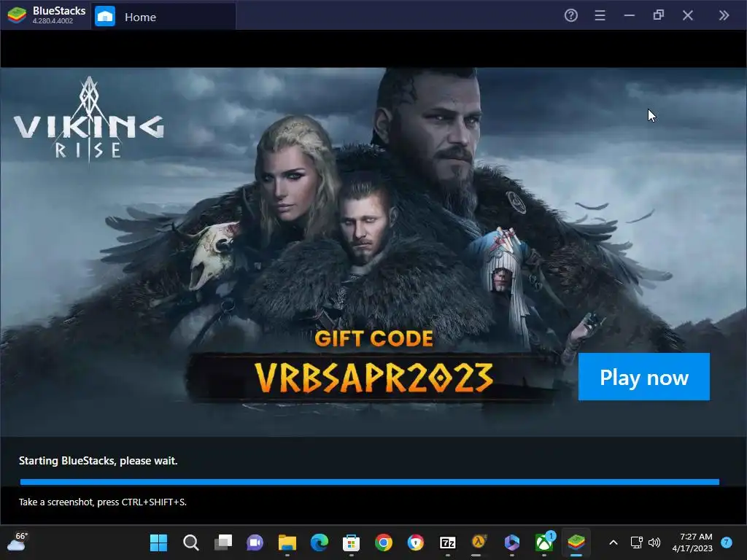Screen dimensions: 747x560
Task: Open the BlueStacks help question mark
Action: pos(570,16)
